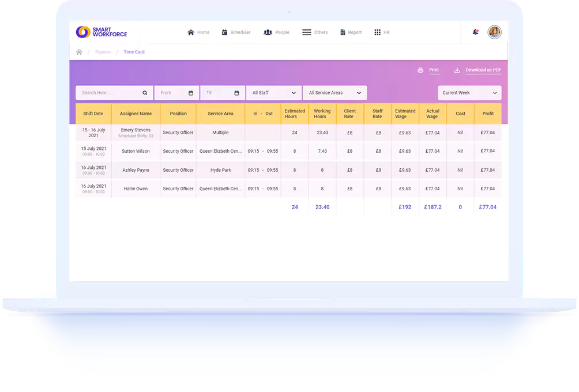Click the Smart Workforce logo
Image resolution: width=579 pixels, height=392 pixels.
click(x=101, y=32)
